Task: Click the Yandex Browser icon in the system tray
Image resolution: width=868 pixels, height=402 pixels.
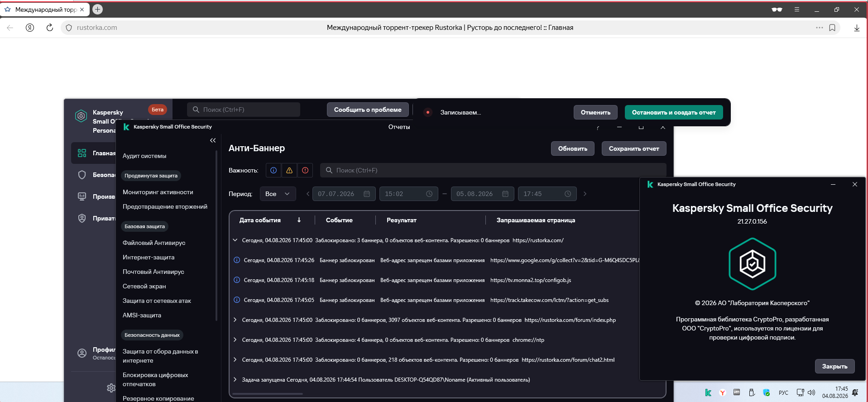Action: coord(723,392)
